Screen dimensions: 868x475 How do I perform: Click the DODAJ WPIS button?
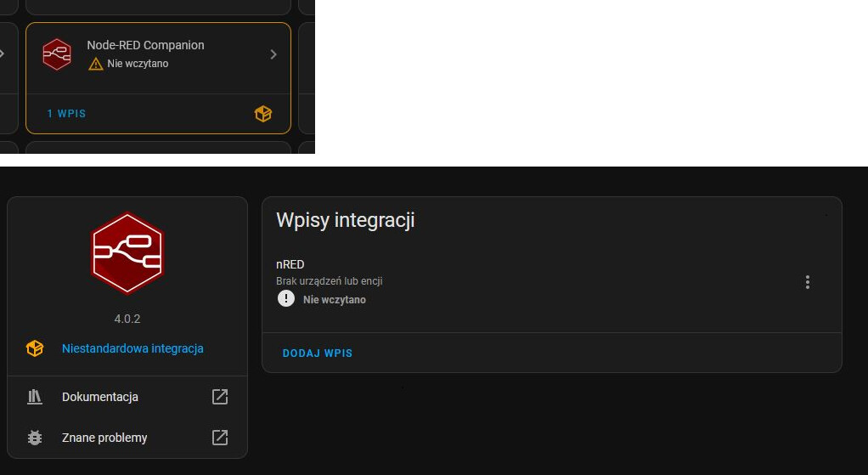(318, 353)
